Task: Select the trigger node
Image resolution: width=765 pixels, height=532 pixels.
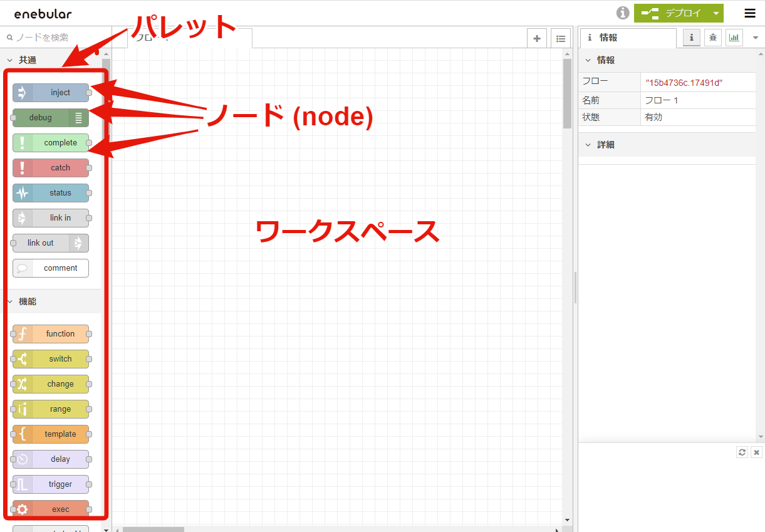Action: pyautogui.click(x=51, y=484)
